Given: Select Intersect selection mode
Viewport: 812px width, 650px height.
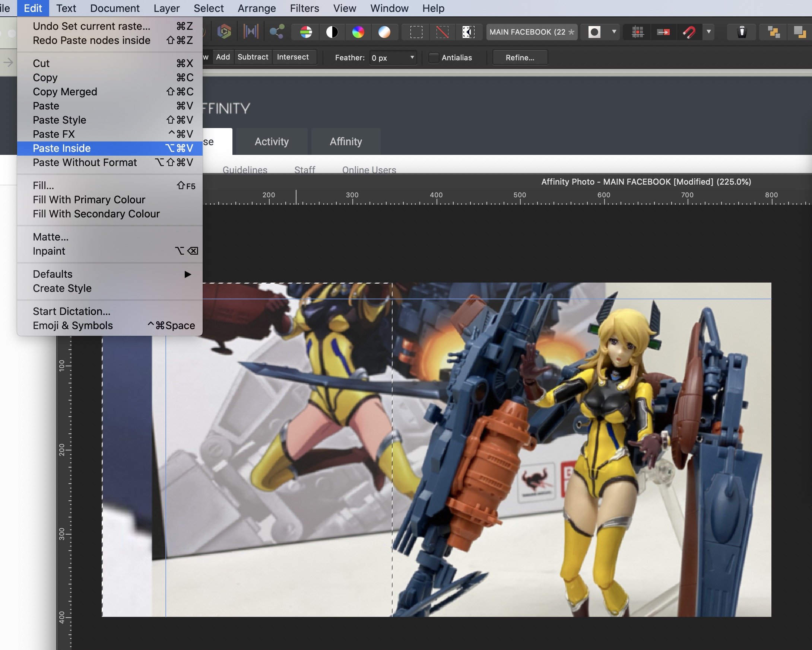Looking at the screenshot, I should pos(293,57).
